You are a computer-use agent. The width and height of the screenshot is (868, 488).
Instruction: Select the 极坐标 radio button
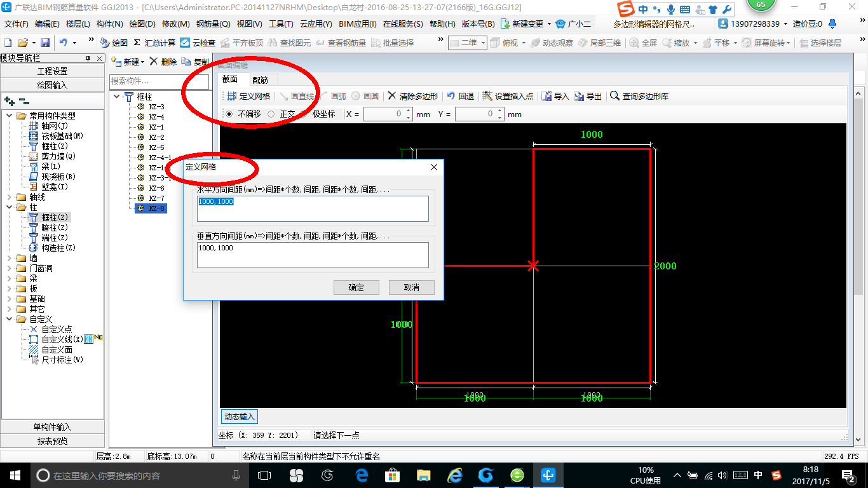[x=303, y=114]
